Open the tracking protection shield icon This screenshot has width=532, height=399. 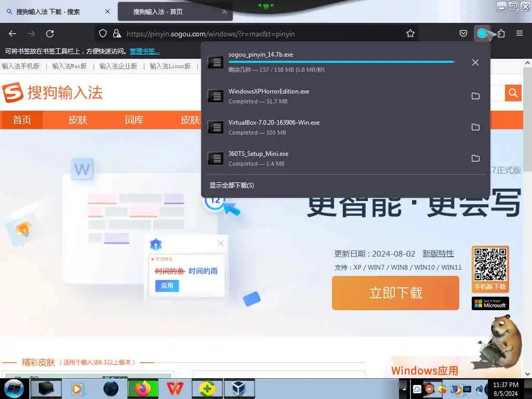coord(103,34)
